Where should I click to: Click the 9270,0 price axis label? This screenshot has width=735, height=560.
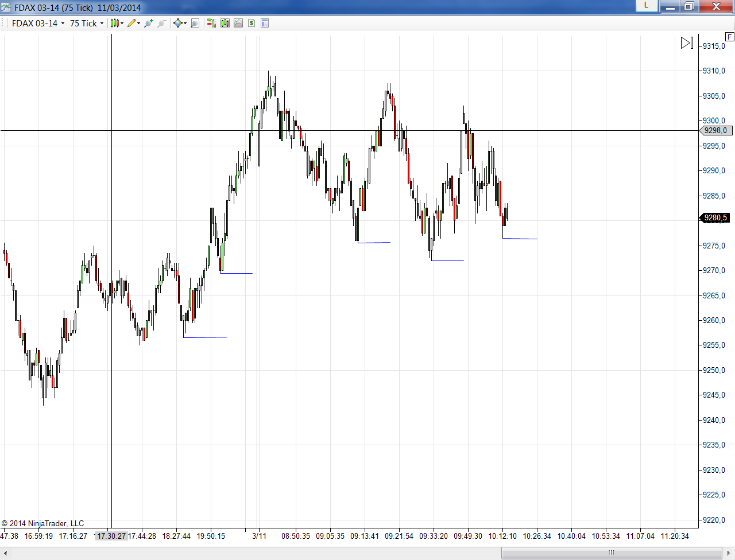(714, 270)
